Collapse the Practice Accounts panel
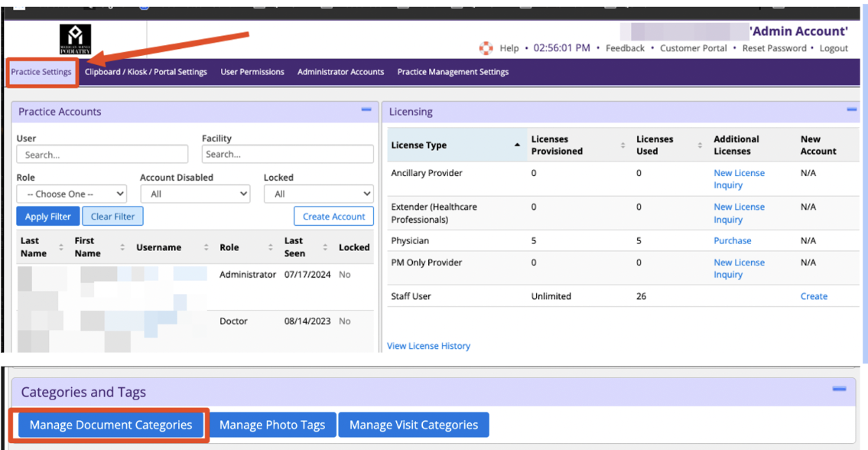This screenshot has height=450, width=868. click(366, 110)
